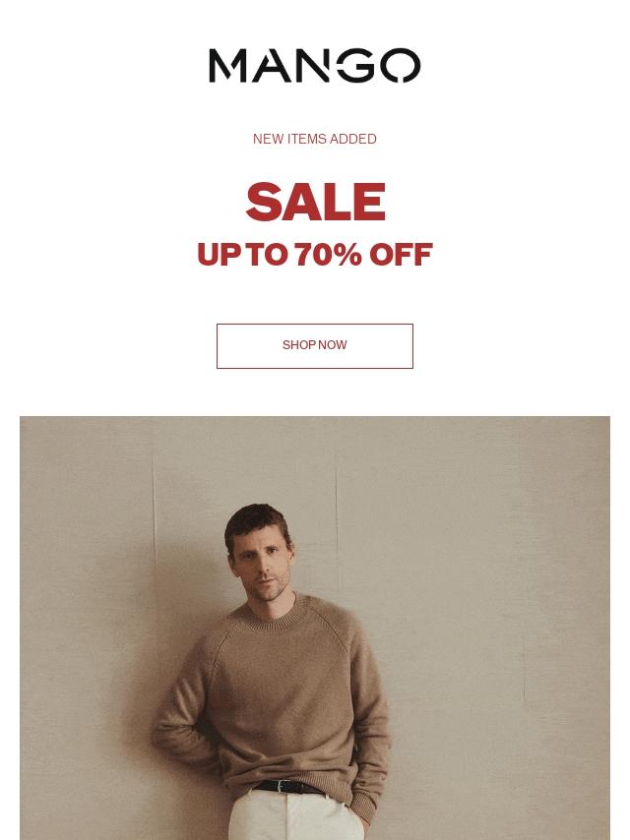Click the NEW ITEMS ADDED text
630x840 pixels.
point(315,139)
